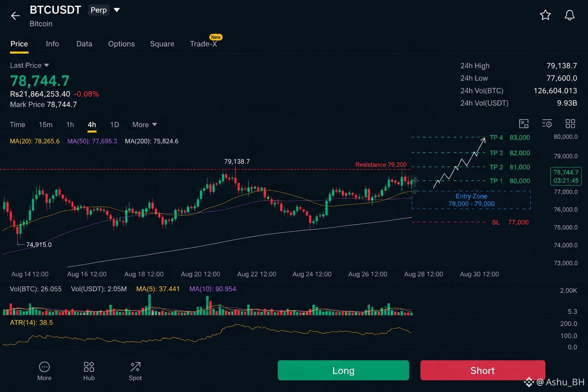
Task: Click the large last price 78,744.7
Action: point(40,81)
